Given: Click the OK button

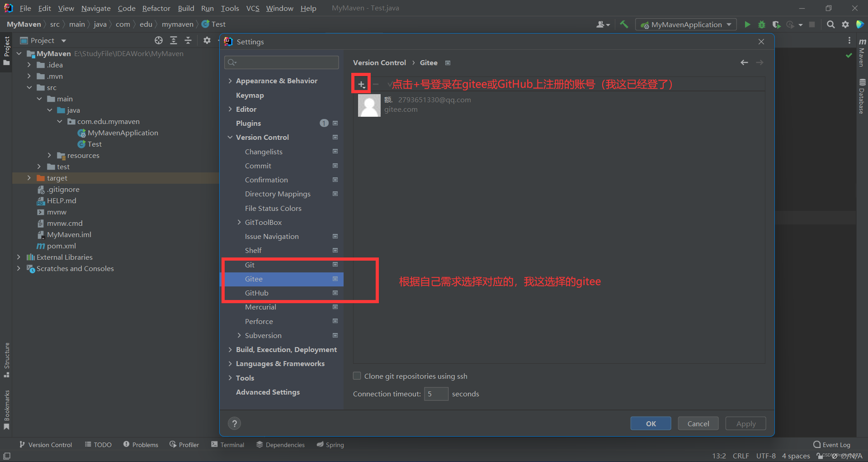Looking at the screenshot, I should (x=651, y=424).
